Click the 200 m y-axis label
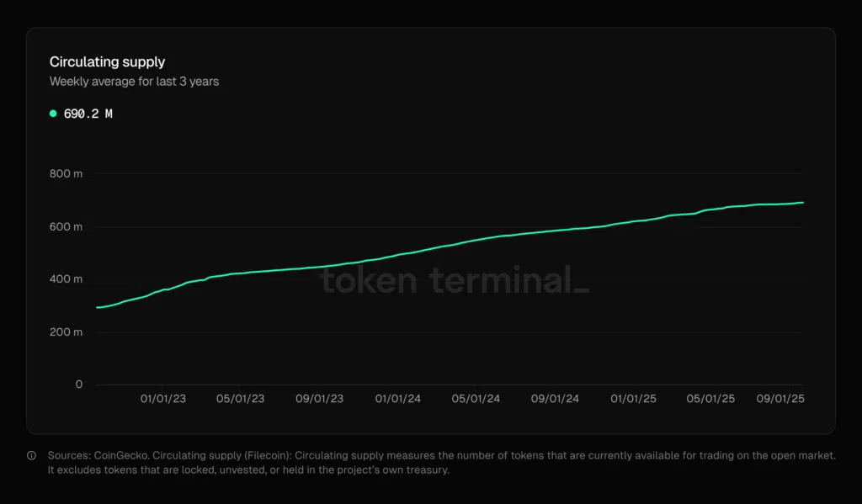This screenshot has height=504, width=862. 67,332
